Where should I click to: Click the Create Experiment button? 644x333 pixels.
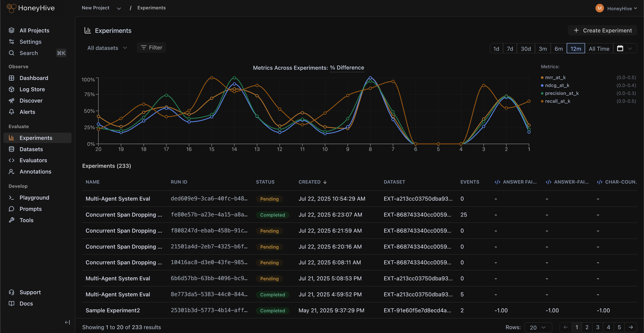tap(602, 30)
